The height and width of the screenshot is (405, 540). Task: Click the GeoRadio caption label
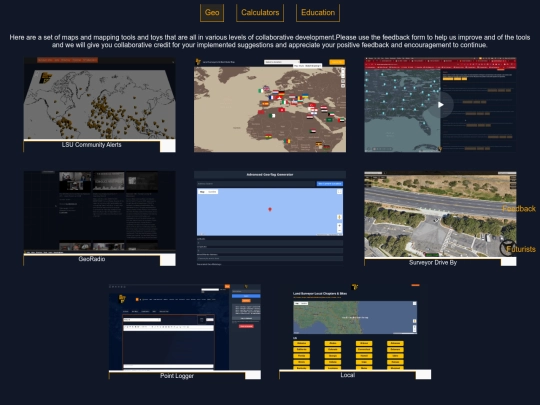(92, 259)
